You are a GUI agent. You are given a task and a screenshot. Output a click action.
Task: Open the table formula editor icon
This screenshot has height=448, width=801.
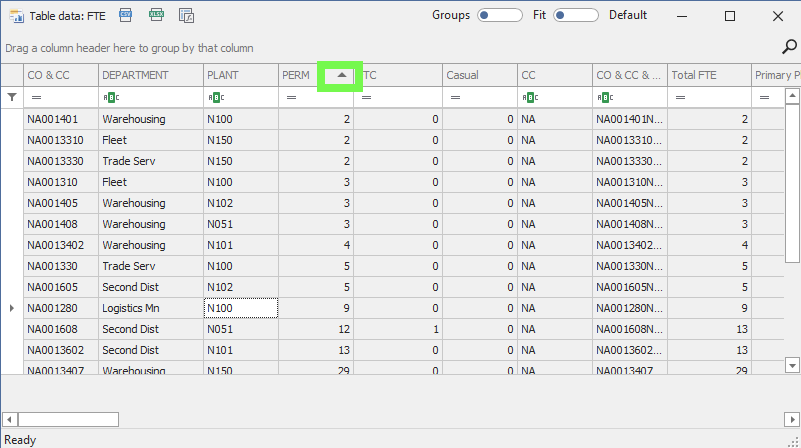pos(186,15)
